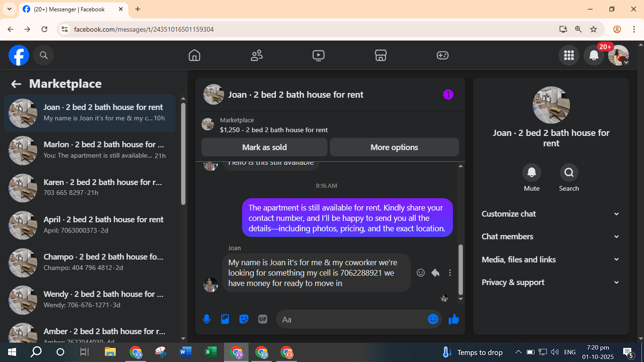The width and height of the screenshot is (644, 362).
Task: Open the Video tab icon
Action: click(x=318, y=55)
